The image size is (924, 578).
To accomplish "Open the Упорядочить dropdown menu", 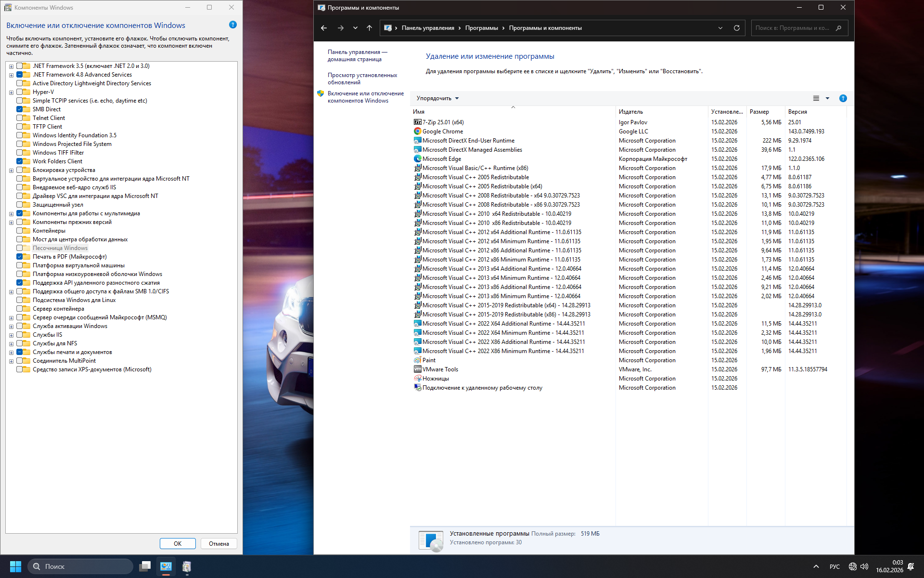I will [x=437, y=98].
